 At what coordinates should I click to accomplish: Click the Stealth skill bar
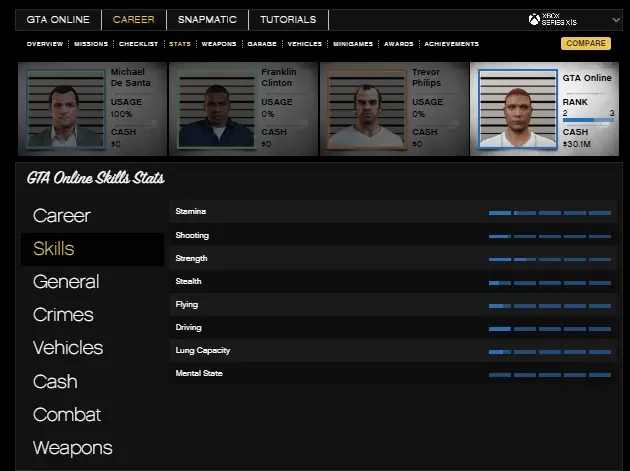550,283
